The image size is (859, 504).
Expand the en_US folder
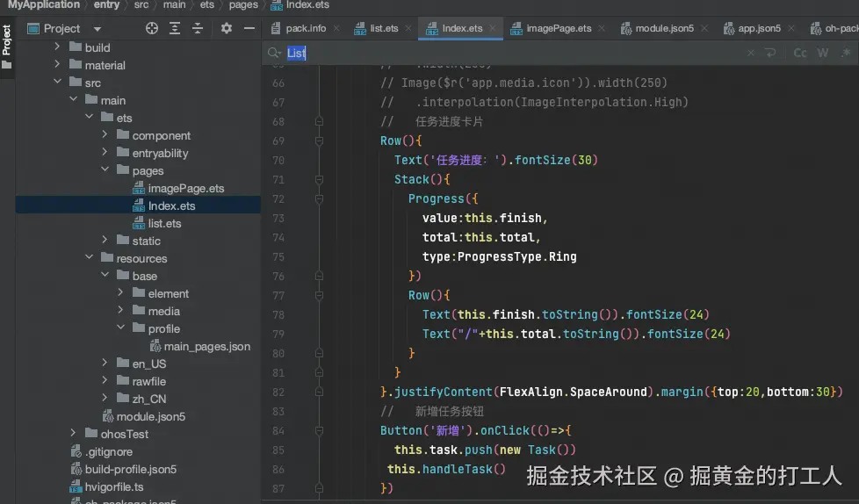coord(105,364)
